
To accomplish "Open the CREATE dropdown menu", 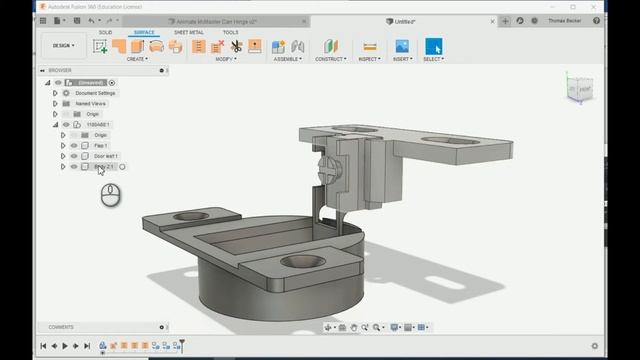I will (x=137, y=59).
